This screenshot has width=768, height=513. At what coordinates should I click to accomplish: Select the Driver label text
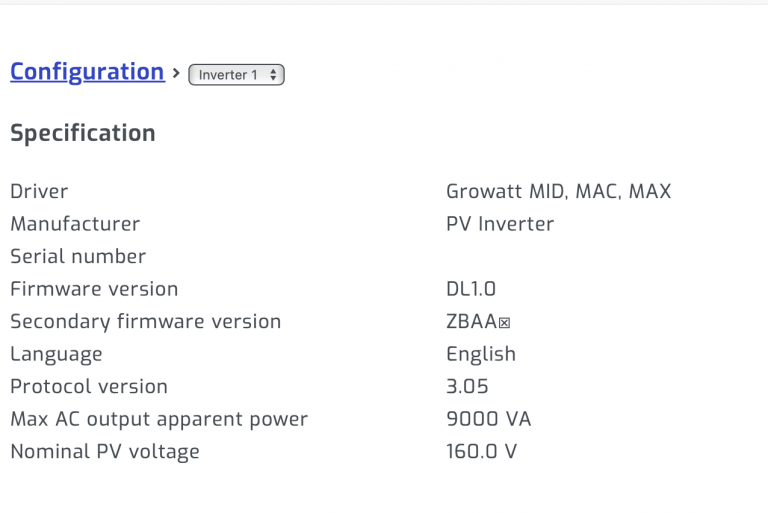click(x=39, y=191)
